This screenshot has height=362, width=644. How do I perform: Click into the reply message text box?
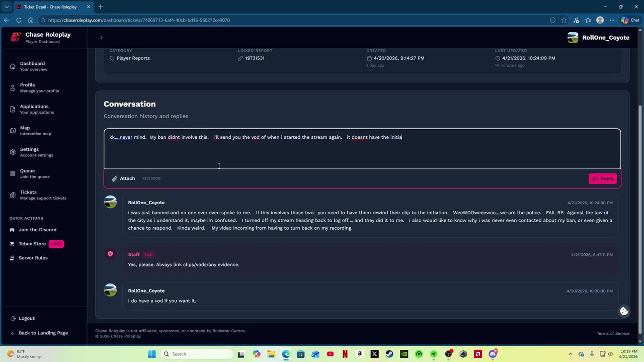(x=362, y=149)
